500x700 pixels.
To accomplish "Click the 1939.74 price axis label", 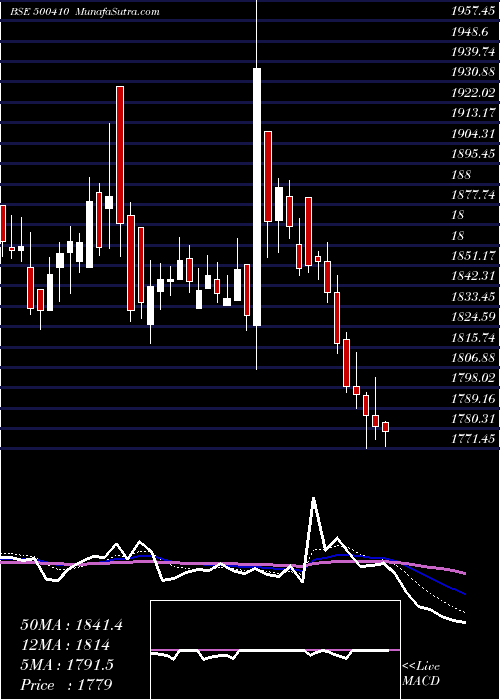I will pyautogui.click(x=473, y=52).
